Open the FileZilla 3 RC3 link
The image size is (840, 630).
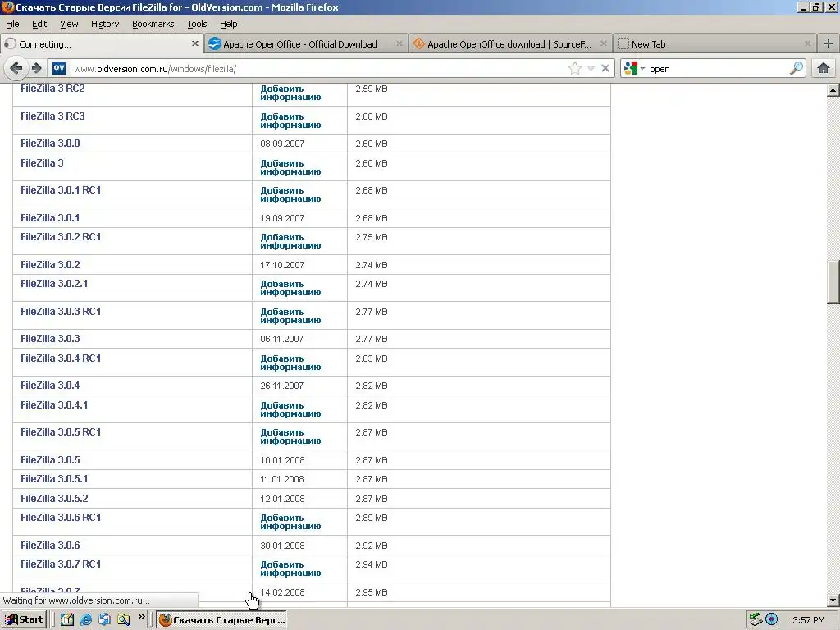(52, 116)
